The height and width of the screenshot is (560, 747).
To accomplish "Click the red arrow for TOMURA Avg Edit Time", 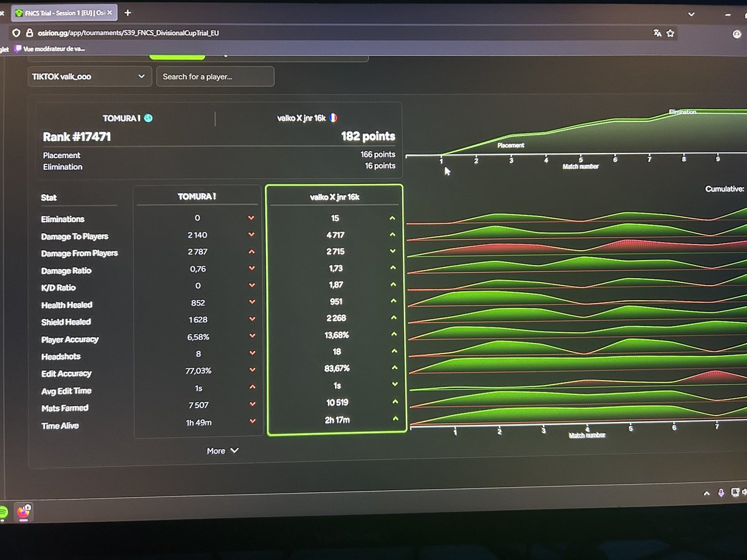I will click(x=251, y=387).
